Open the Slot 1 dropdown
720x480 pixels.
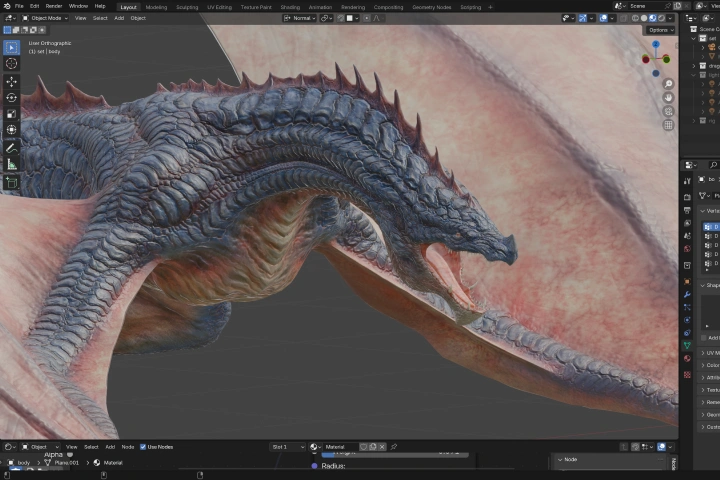click(x=287, y=446)
